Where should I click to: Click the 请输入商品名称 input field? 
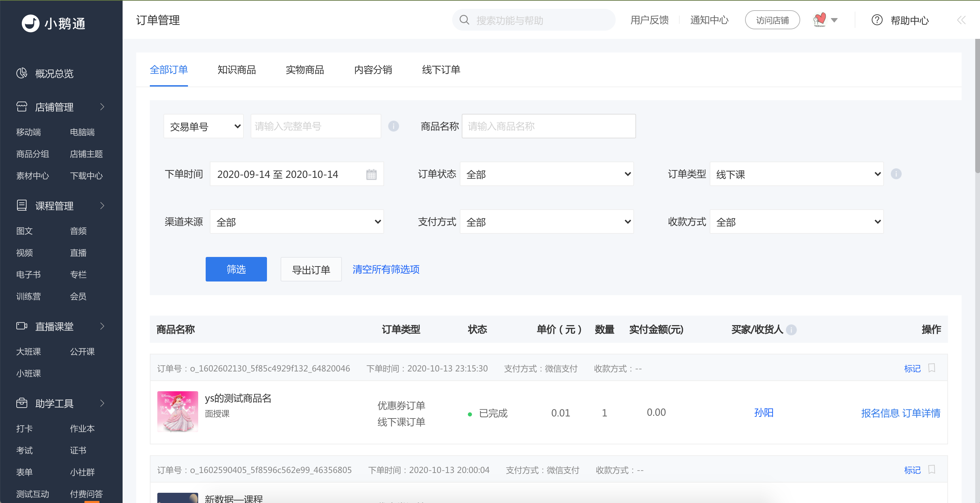coord(549,126)
